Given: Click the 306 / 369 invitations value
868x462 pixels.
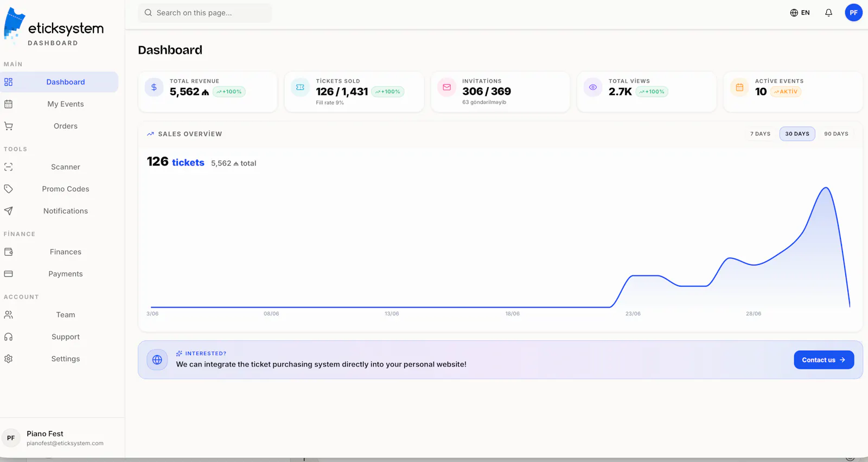Looking at the screenshot, I should click(487, 91).
